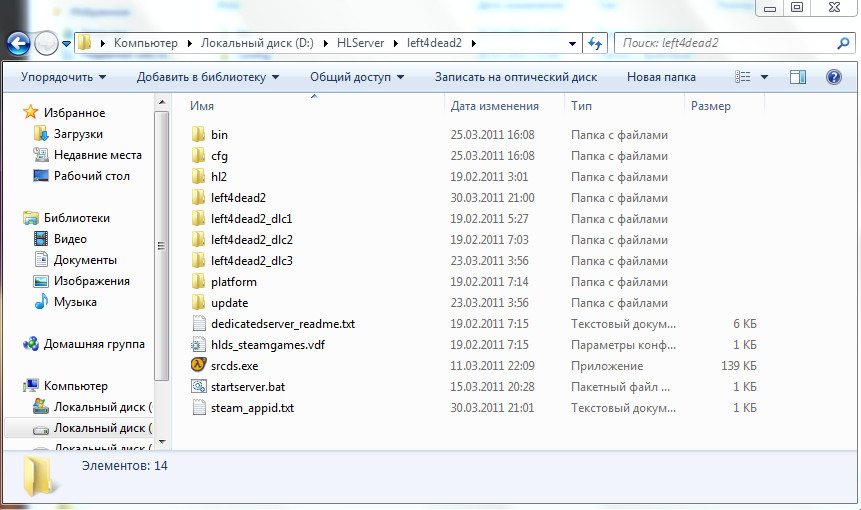This screenshot has height=510, width=861.
Task: Focus the search left4dead2 field
Action: point(727,43)
